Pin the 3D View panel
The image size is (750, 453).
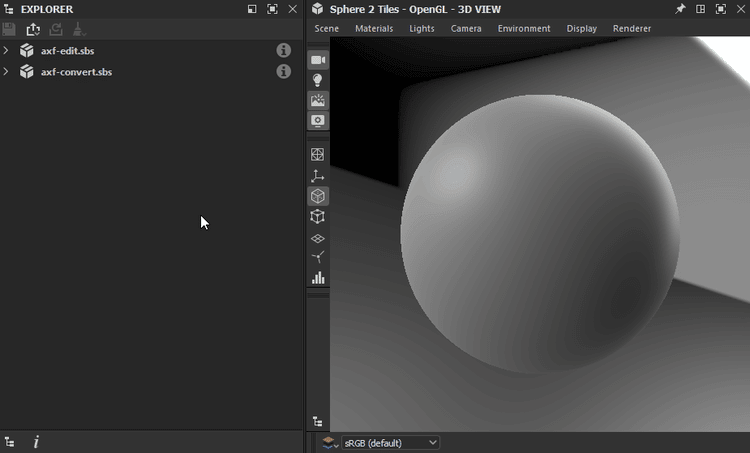pyautogui.click(x=680, y=9)
